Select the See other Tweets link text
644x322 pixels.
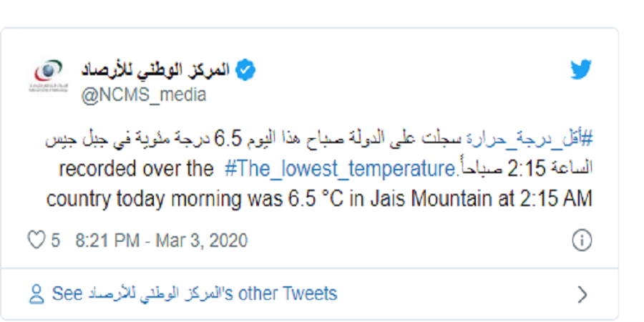[194, 294]
